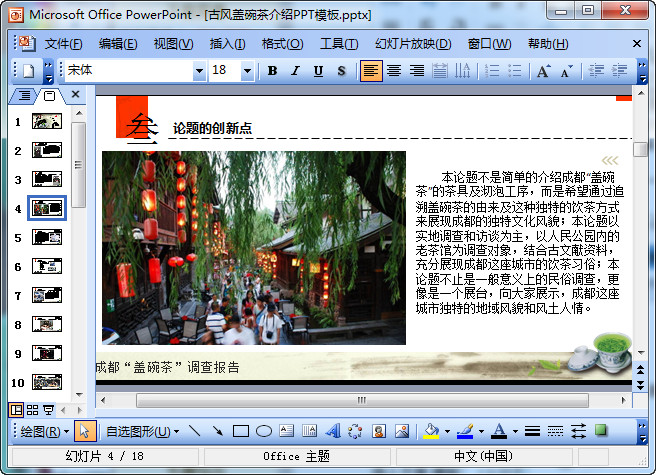This screenshot has width=656, height=475.
Task: Open the 绘图(R) drawing menu
Action: click(45, 431)
